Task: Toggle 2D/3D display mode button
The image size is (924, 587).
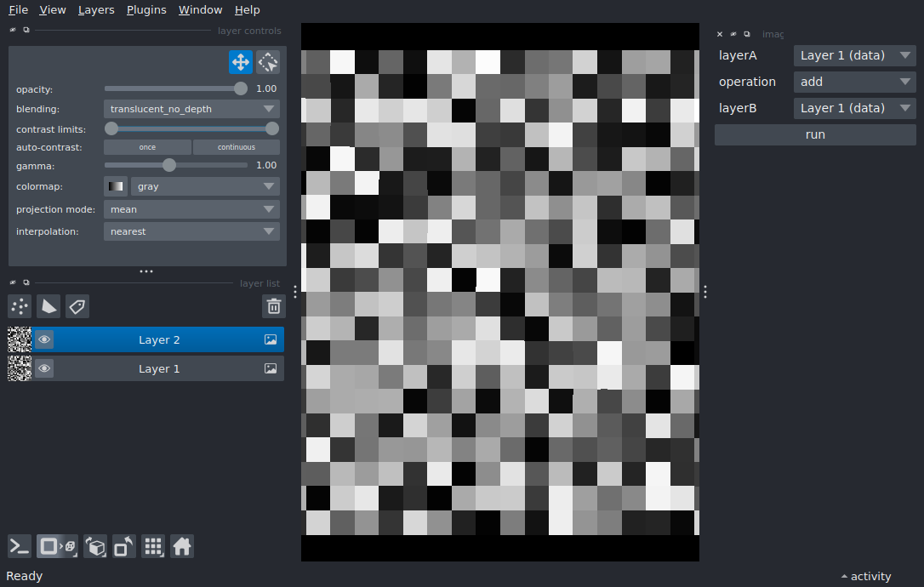Action: (57, 546)
